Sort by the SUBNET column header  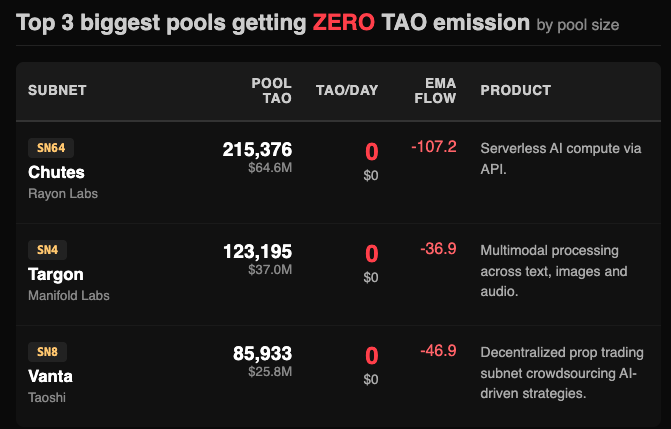pyautogui.click(x=57, y=90)
